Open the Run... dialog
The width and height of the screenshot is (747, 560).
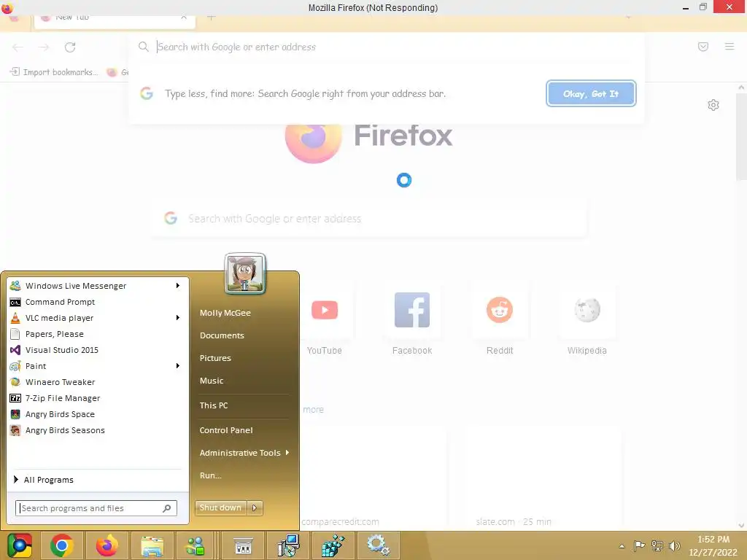click(211, 475)
